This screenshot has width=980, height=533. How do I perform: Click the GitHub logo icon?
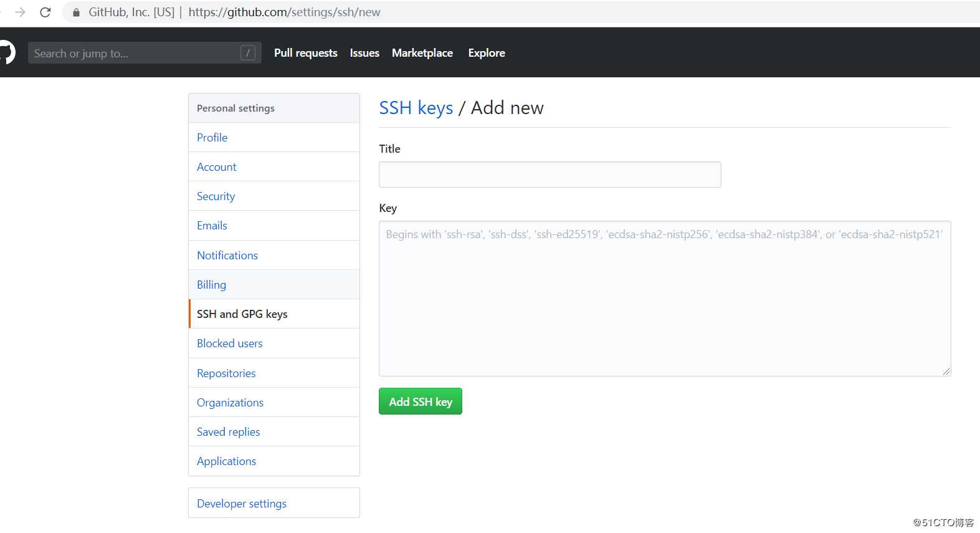point(6,53)
